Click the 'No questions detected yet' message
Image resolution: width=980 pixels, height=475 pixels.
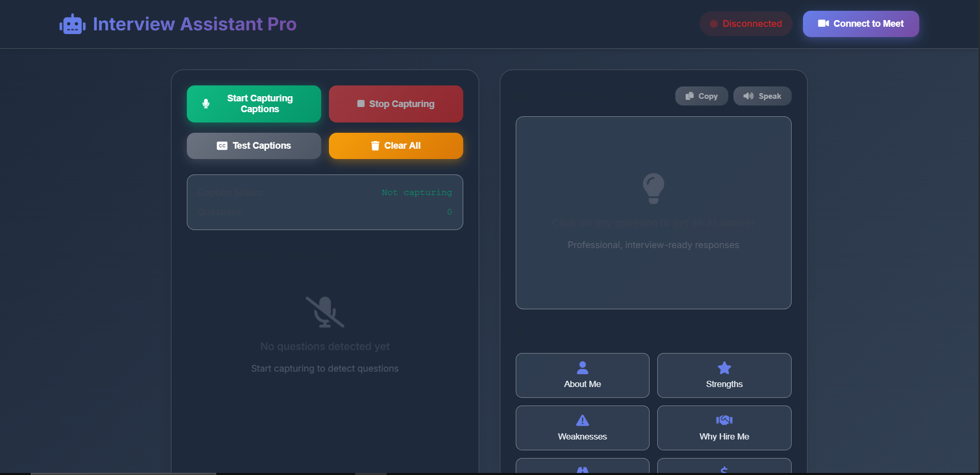coord(325,346)
